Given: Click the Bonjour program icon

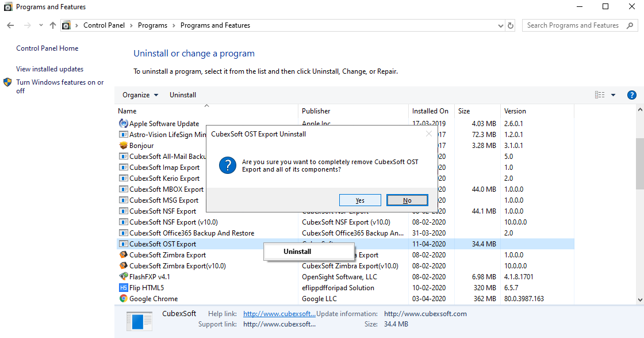Looking at the screenshot, I should click(x=123, y=146).
